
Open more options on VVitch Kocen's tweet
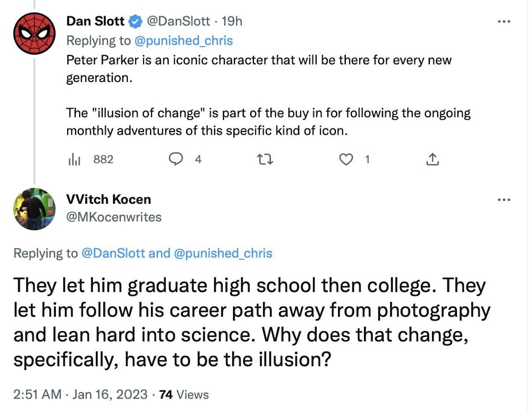pyautogui.click(x=503, y=200)
